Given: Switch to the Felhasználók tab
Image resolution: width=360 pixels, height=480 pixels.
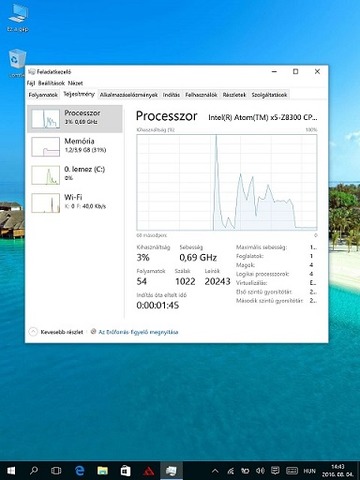Looking at the screenshot, I should pos(201,95).
